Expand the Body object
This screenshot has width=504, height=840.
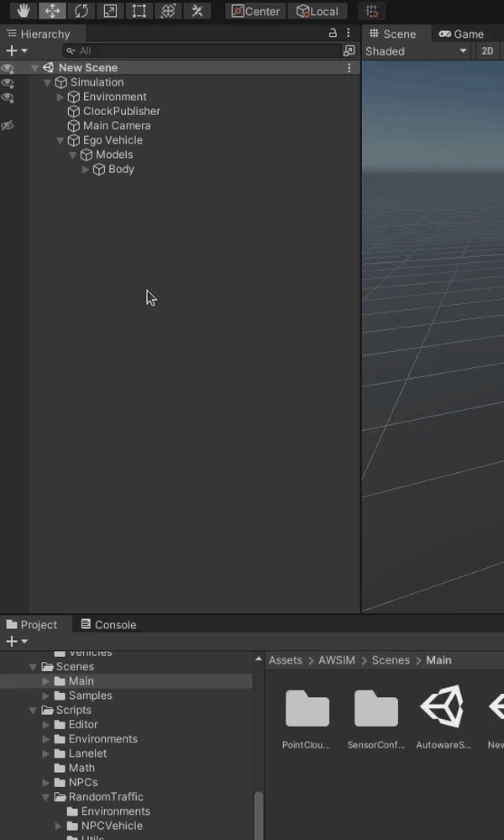pos(86,170)
